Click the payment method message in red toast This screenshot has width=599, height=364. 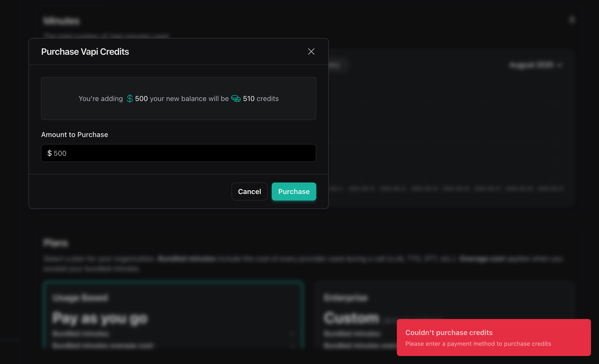pyautogui.click(x=478, y=344)
